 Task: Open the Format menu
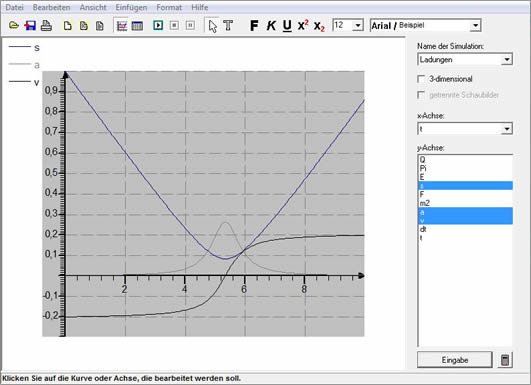(169, 7)
